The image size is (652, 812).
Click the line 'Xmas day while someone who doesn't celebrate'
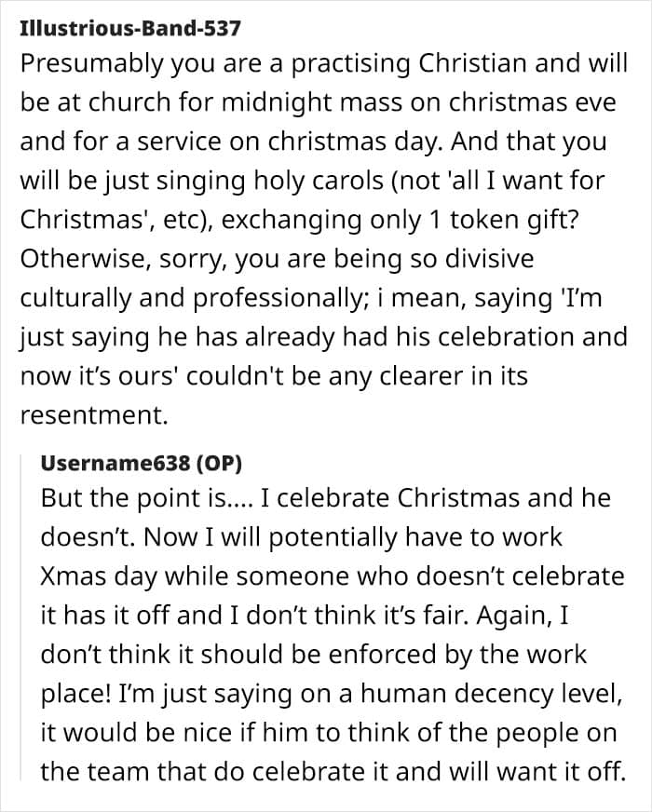pyautogui.click(x=333, y=576)
